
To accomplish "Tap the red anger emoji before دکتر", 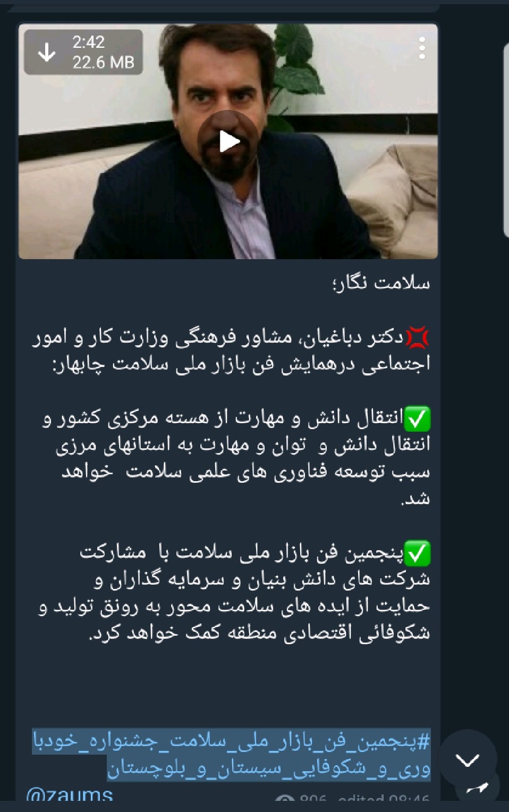I will pos(418,338).
